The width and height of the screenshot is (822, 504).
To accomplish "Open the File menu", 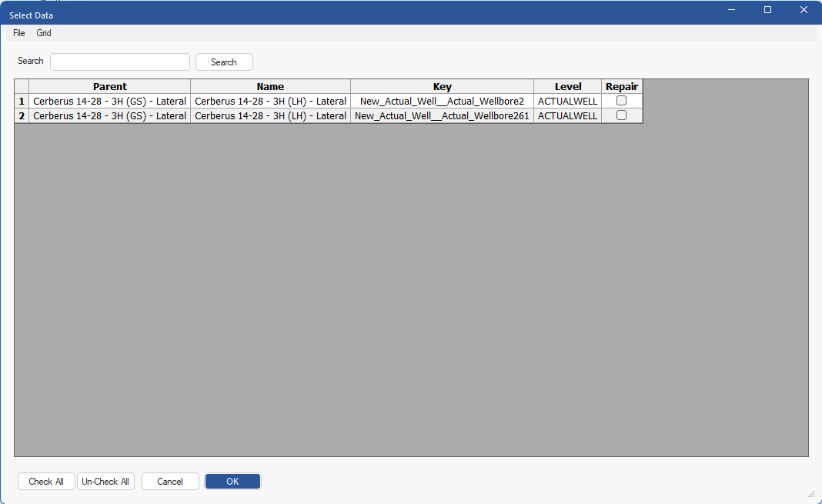I will coord(19,33).
